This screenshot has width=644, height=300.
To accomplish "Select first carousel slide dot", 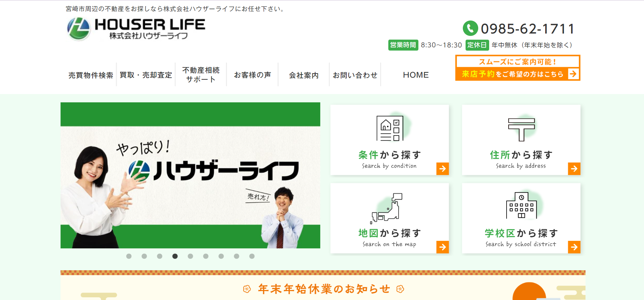I will pyautogui.click(x=129, y=256).
